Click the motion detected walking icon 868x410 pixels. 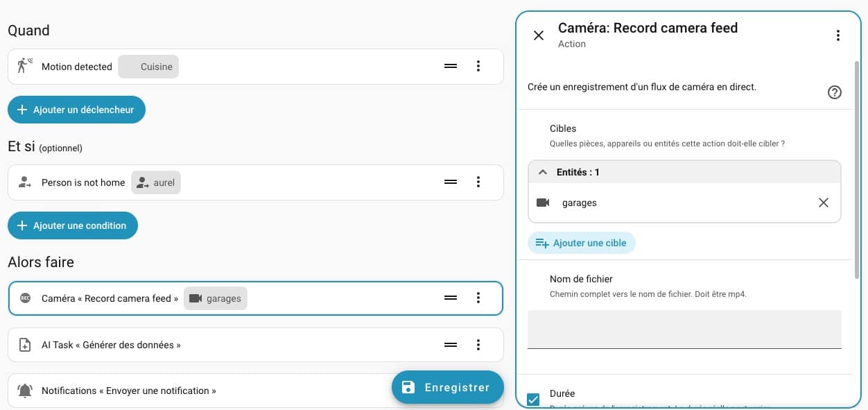pos(25,67)
